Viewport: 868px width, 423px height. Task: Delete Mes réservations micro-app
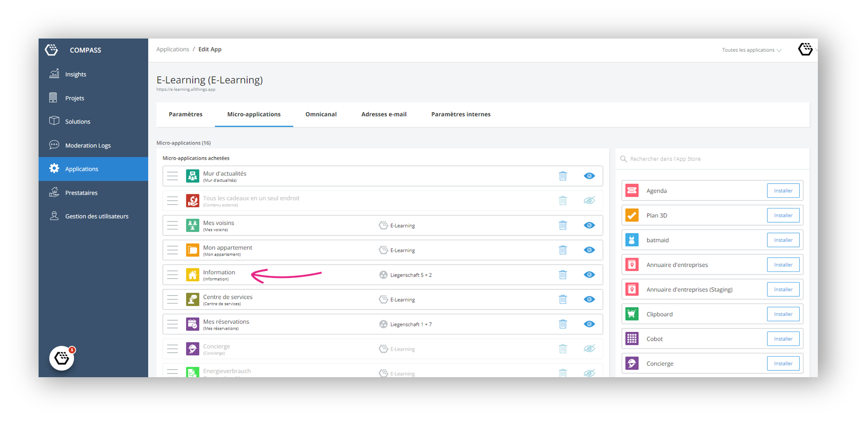563,324
